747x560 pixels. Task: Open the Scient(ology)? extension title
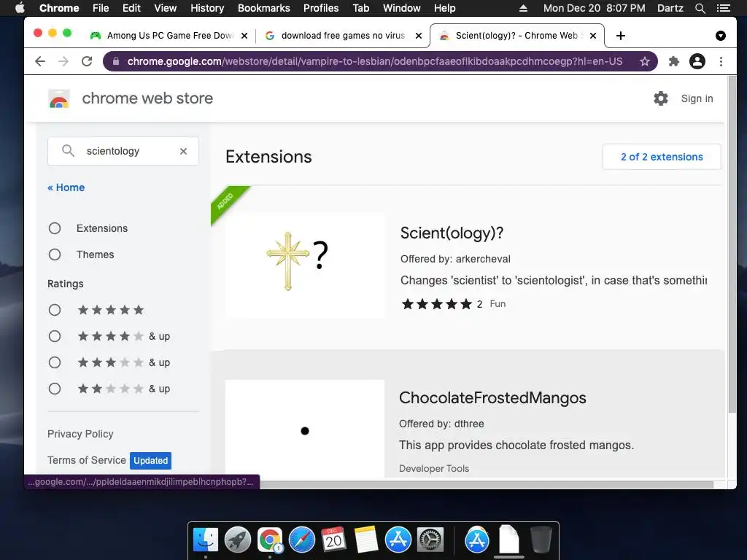[452, 233]
